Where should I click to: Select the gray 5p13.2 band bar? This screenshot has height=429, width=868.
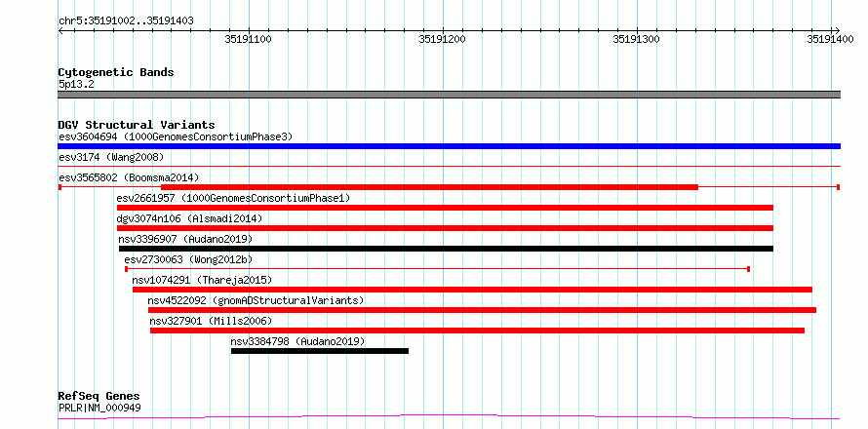(x=449, y=95)
